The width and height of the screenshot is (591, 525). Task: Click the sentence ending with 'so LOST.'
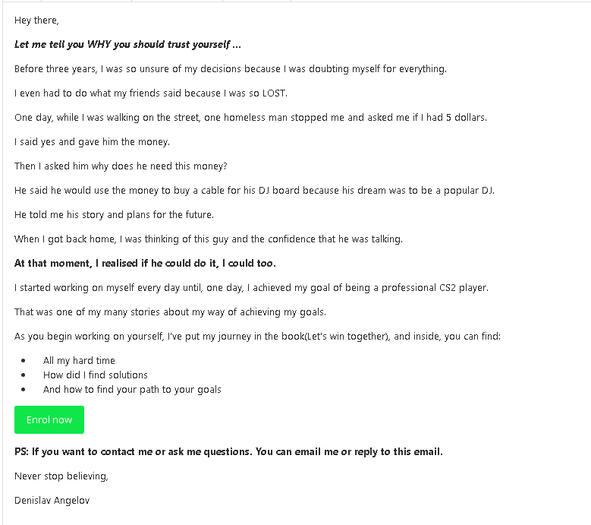[x=151, y=93]
